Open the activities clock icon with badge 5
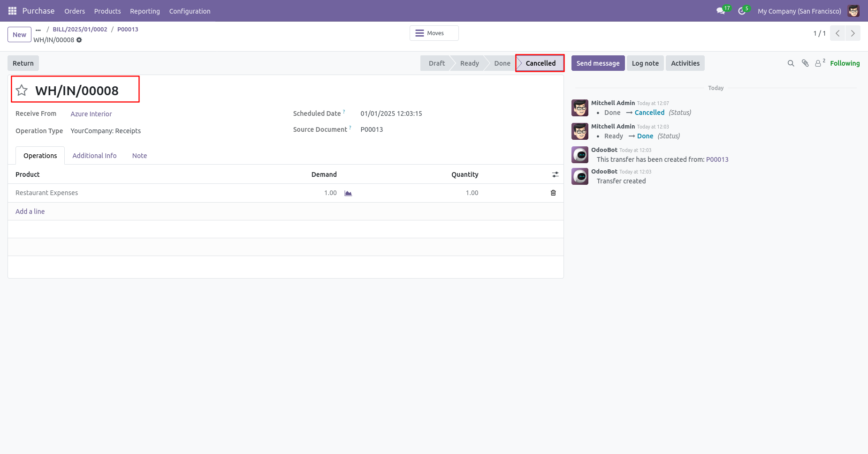 (742, 11)
